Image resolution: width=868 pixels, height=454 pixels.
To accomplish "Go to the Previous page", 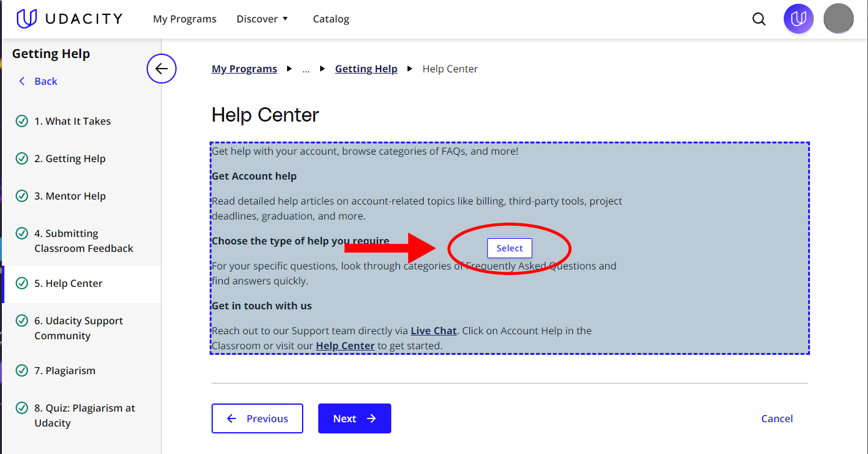I will (257, 418).
